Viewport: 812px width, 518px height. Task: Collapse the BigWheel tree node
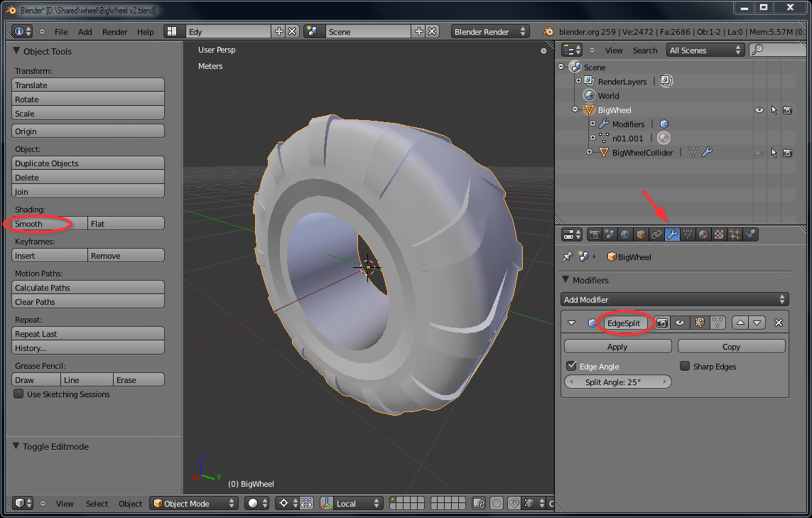pyautogui.click(x=575, y=109)
